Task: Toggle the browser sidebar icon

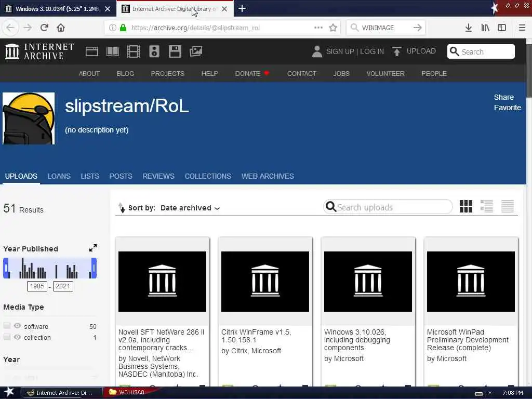Action: click(502, 28)
